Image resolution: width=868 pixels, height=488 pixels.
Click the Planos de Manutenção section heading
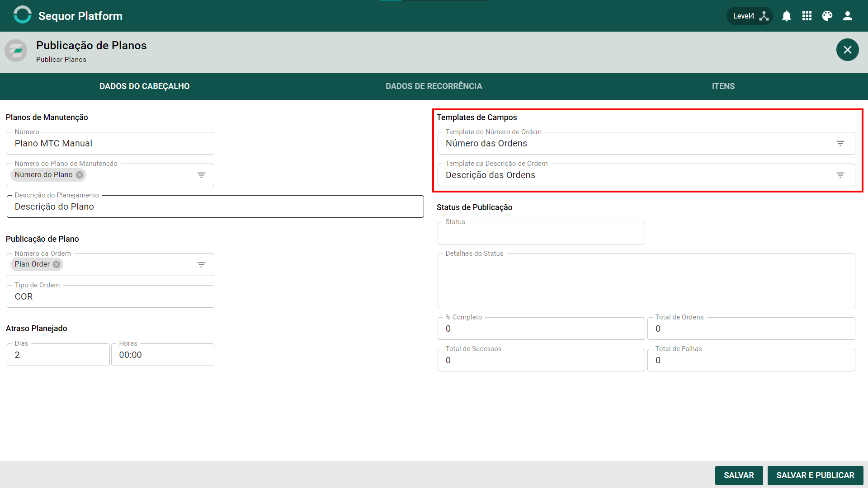[x=47, y=117]
